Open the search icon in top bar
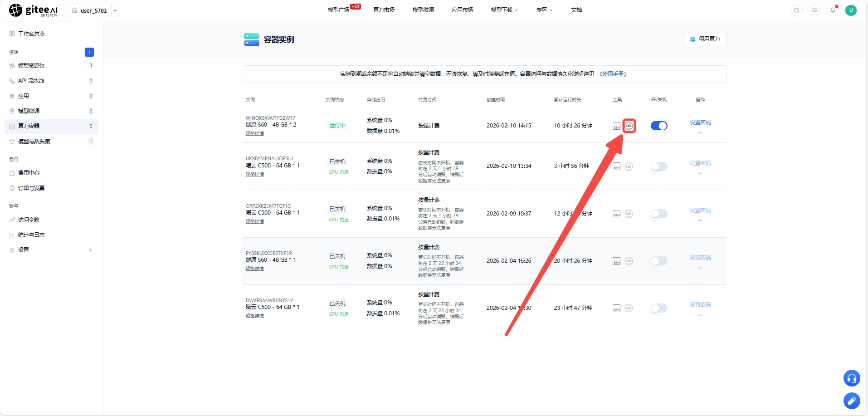 click(796, 10)
